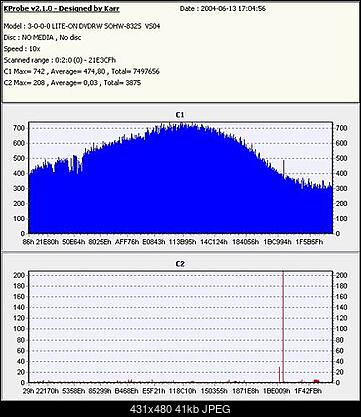Click the E0843h x-axis label

click(153, 242)
